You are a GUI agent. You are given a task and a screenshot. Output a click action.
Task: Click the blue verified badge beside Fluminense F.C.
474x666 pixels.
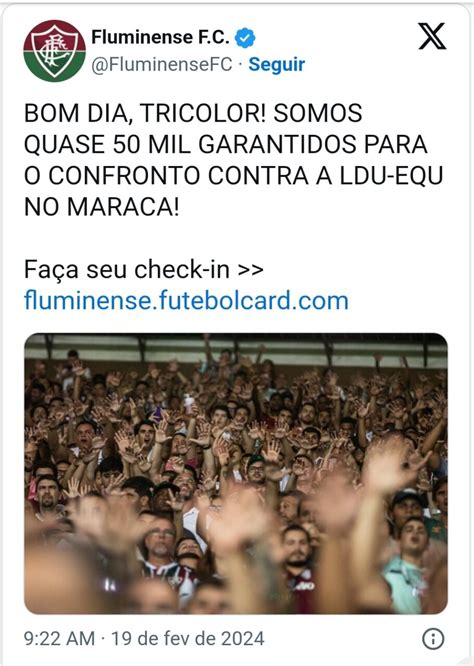pyautogui.click(x=245, y=38)
